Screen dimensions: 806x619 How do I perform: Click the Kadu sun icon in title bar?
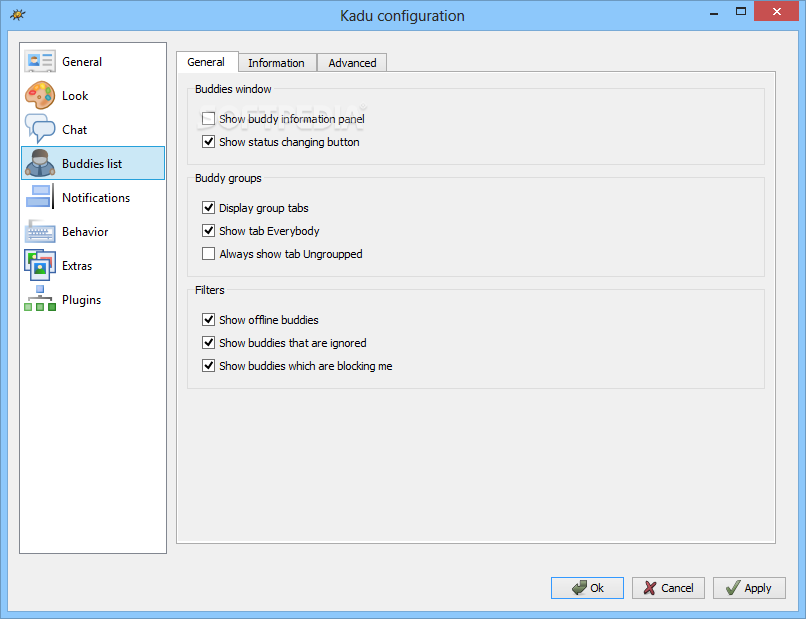coord(17,14)
